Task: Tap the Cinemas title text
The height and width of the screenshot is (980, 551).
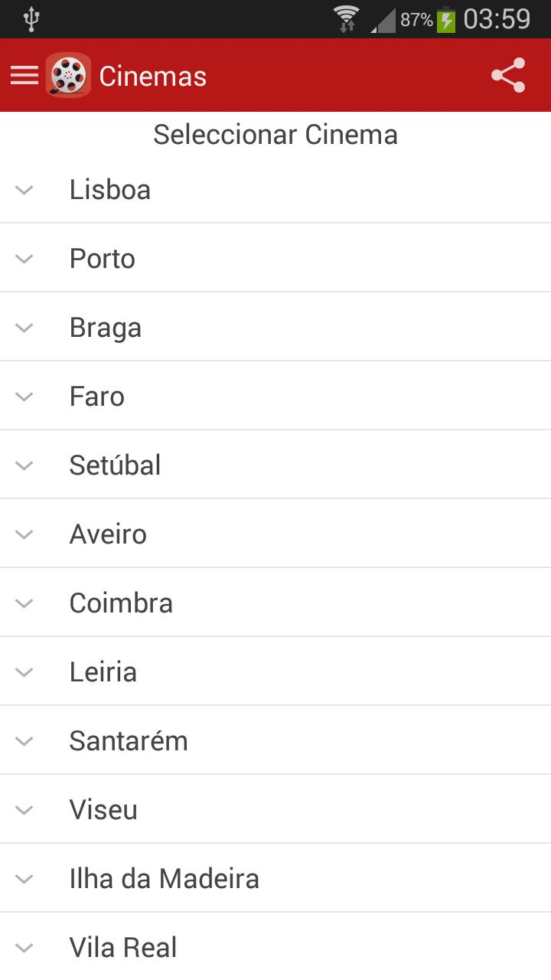Action: [153, 77]
